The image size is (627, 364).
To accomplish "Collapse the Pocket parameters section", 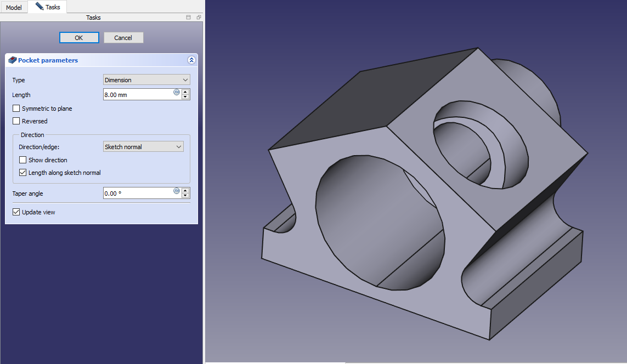I will (191, 60).
